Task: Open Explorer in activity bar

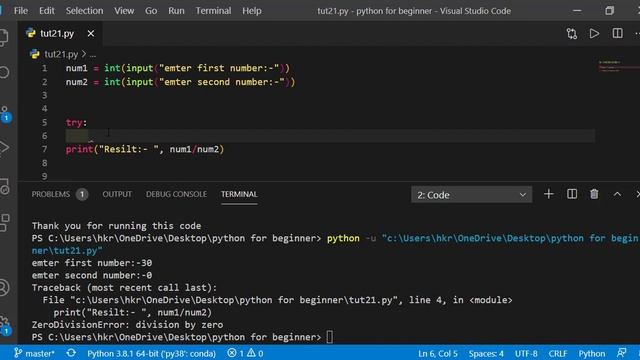Action: pyautogui.click(x=4, y=38)
